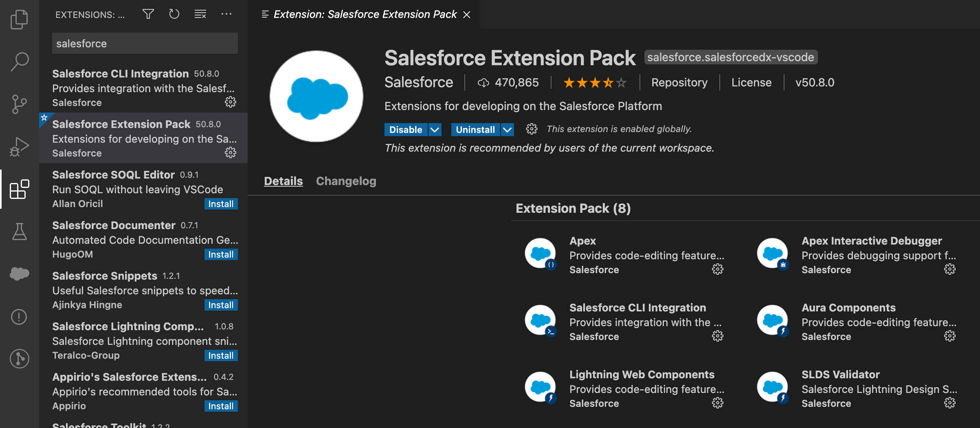
Task: Uninstall the Salesforce Extension Pack
Action: pos(475,130)
